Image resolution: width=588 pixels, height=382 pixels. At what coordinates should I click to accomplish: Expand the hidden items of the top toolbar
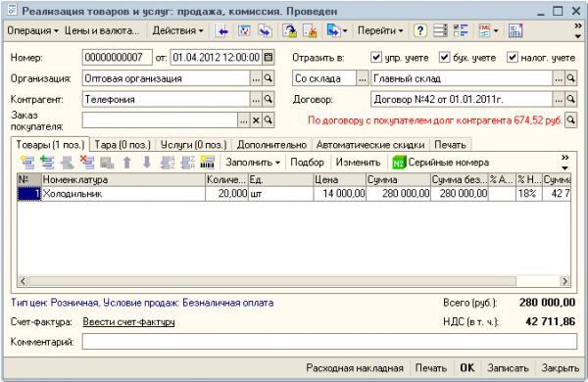[x=578, y=30]
